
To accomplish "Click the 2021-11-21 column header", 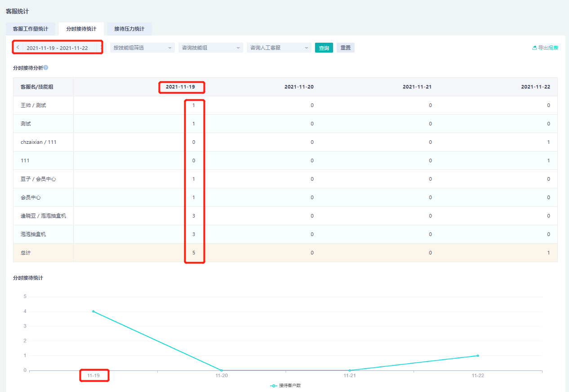I will click(417, 87).
